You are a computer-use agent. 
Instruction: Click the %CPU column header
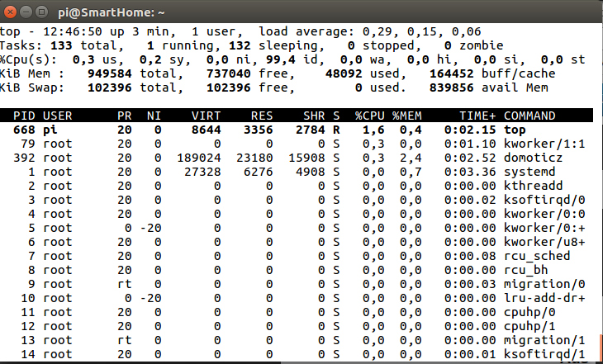(x=369, y=116)
